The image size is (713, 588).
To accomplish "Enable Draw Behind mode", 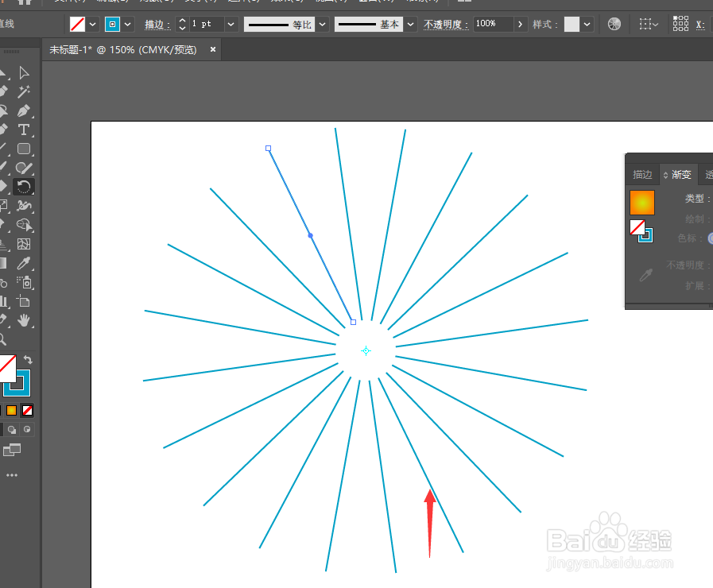I will click(12, 429).
